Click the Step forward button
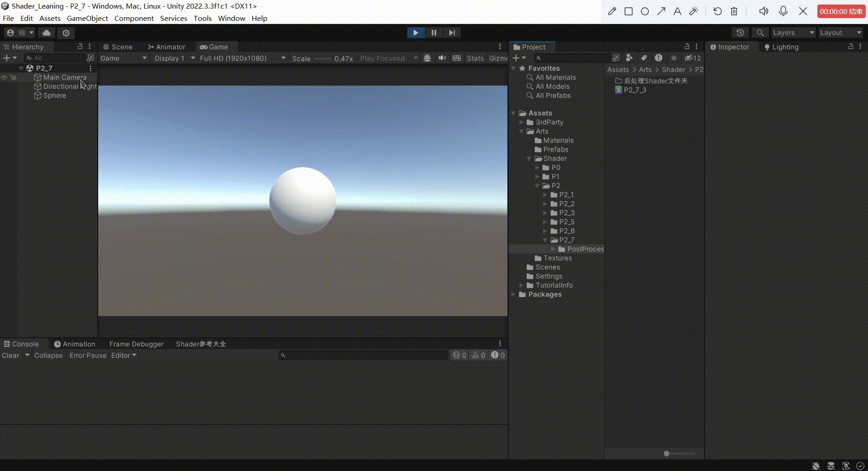 pos(452,33)
